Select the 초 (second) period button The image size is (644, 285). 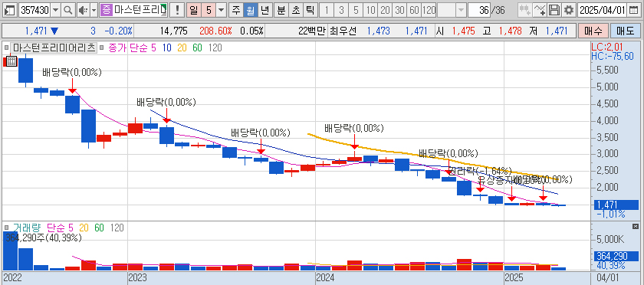[x=296, y=10]
